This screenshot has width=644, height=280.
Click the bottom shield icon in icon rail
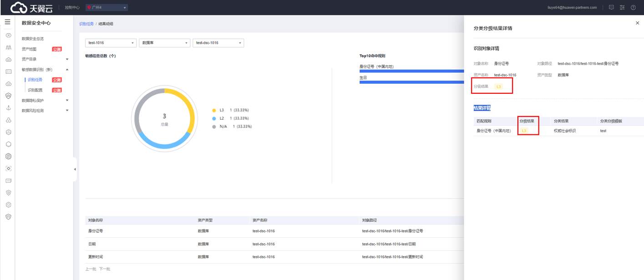(x=8, y=217)
